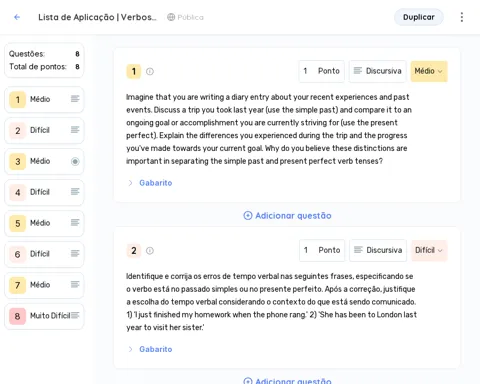480x384 pixels.
Task: Click plus icon to add question after question 1
Action: coord(248,215)
